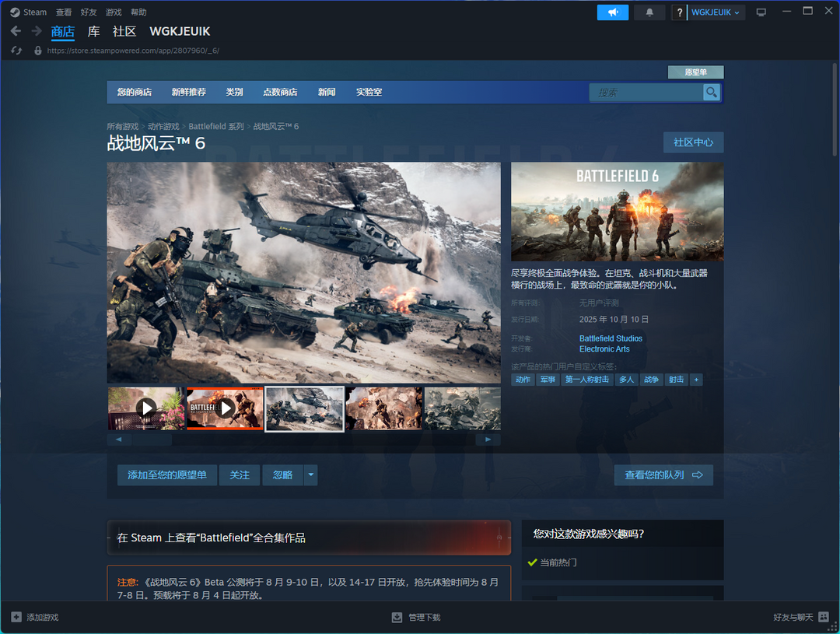This screenshot has height=634, width=840.
Task: Open 类别 store menu
Action: 234,92
